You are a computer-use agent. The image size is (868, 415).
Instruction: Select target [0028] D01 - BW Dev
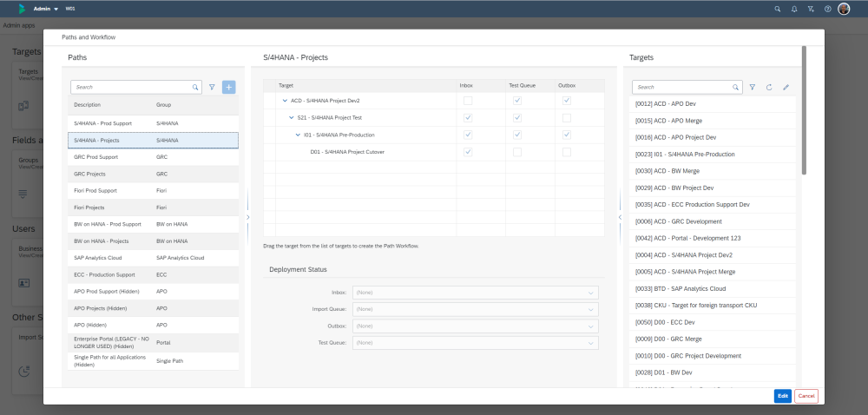(x=713, y=373)
